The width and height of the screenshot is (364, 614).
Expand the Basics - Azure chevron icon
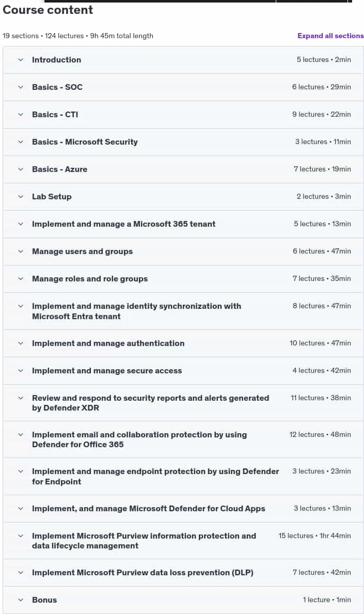21,169
